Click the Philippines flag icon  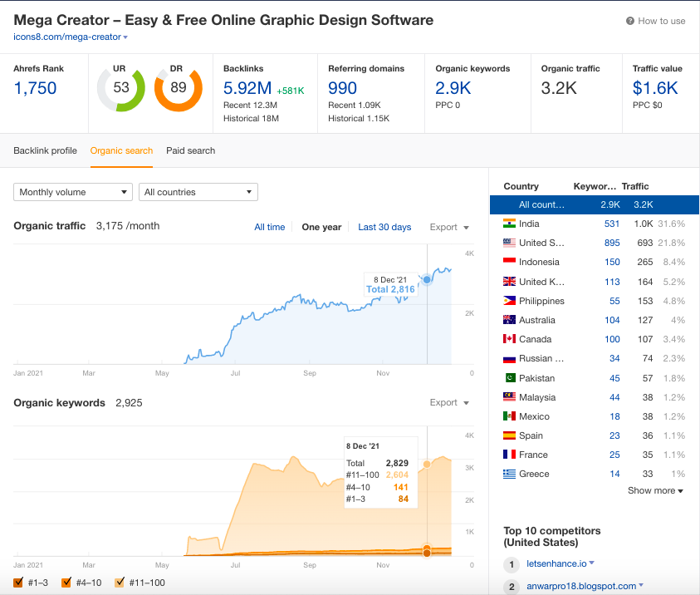coord(509,301)
